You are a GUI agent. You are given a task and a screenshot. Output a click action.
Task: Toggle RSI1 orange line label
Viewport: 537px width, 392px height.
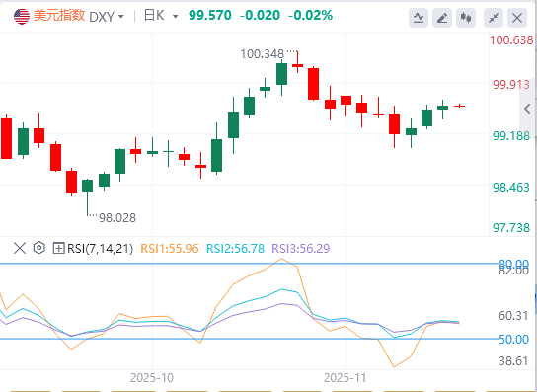click(170, 248)
